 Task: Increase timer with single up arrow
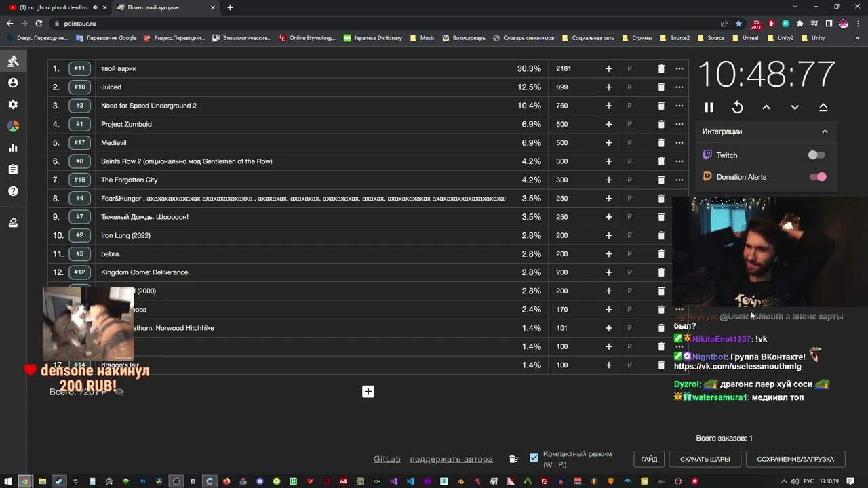[766, 107]
